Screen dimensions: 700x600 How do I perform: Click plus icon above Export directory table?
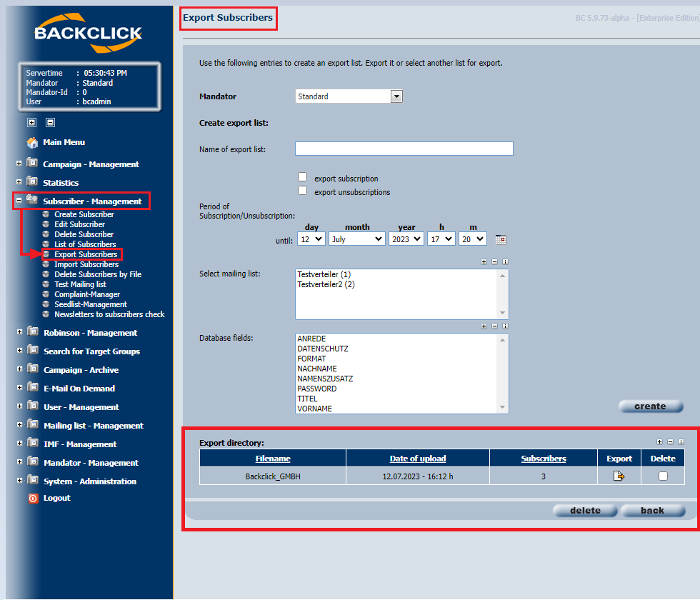[x=659, y=442]
